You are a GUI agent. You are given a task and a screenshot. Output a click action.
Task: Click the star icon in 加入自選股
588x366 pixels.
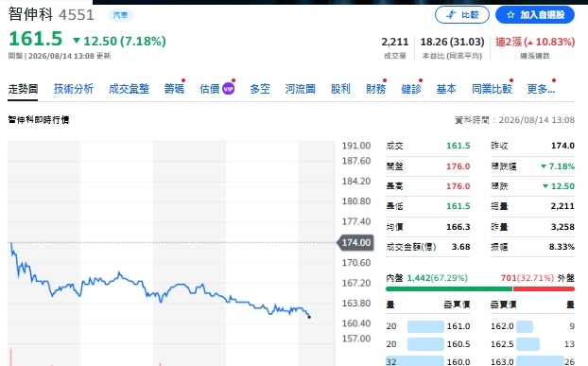coord(510,15)
